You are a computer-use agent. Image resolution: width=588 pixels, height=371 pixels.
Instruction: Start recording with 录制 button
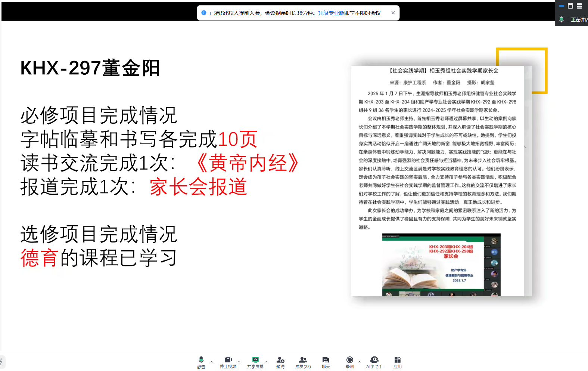[x=349, y=362]
